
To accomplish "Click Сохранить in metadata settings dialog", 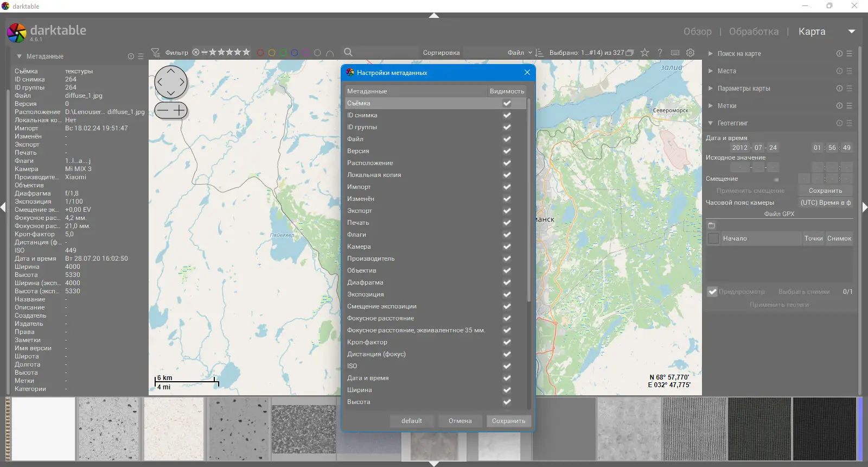I will pos(508,421).
